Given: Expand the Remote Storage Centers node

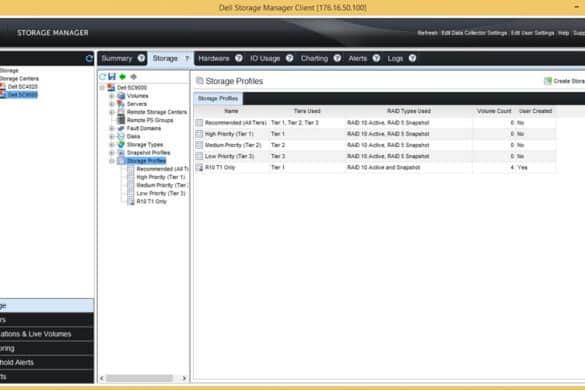Looking at the screenshot, I should click(112, 112).
